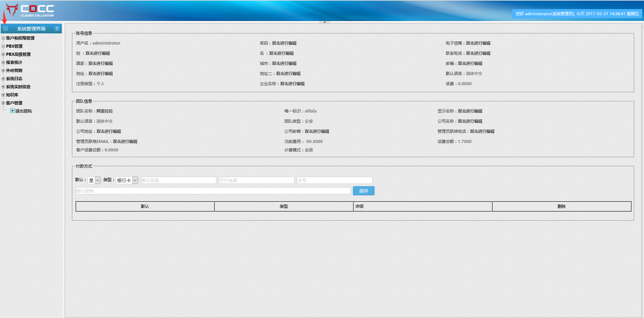Click the 退出登陆 logout link
The width and height of the screenshot is (644, 318).
point(24,111)
